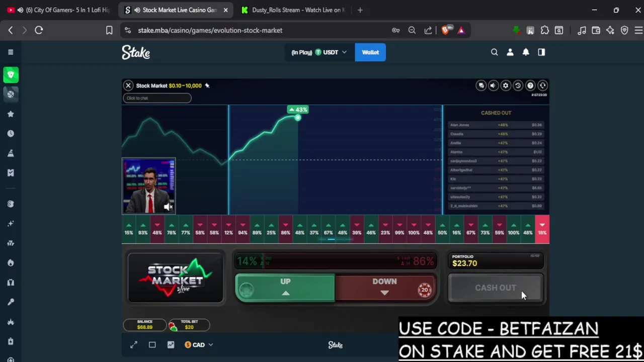Open live support headset icon
The height and width of the screenshot is (362, 644).
(x=542, y=85)
